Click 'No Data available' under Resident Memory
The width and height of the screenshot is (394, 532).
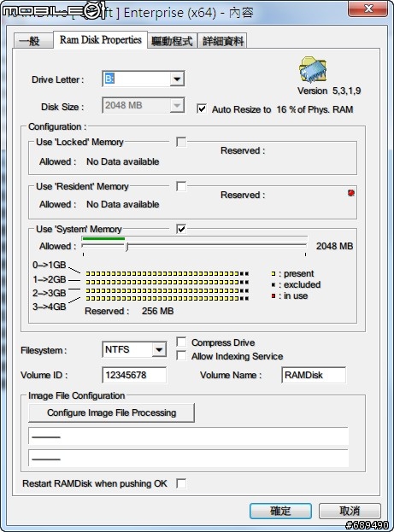122,204
